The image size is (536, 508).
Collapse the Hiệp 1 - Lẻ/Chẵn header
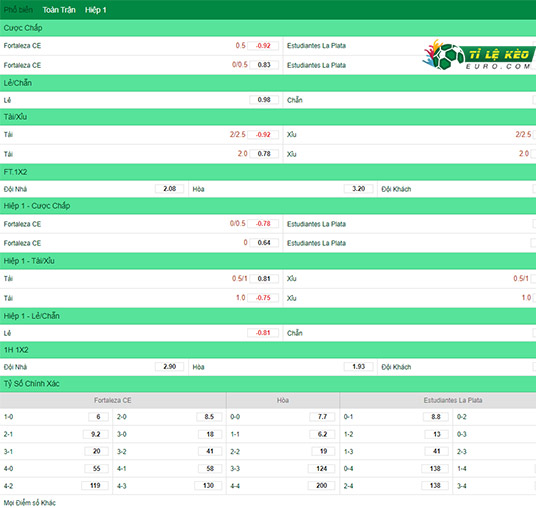[268, 316]
